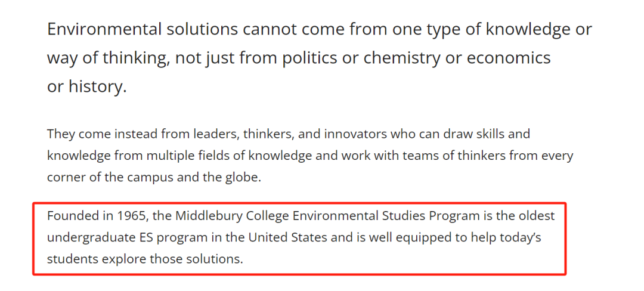Viewport: 644px width, 291px height.
Task: Click 'corner of the campus and the globe.' line
Action: pos(154,178)
